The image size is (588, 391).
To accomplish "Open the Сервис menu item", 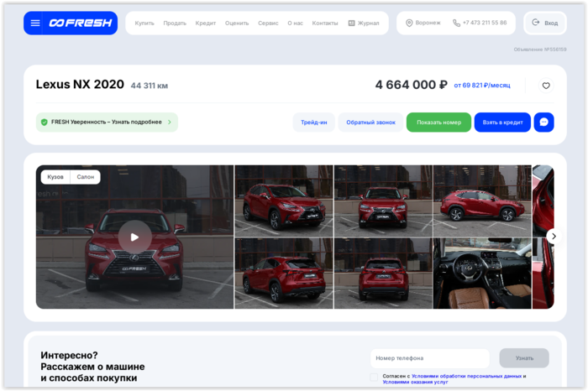I will click(268, 23).
